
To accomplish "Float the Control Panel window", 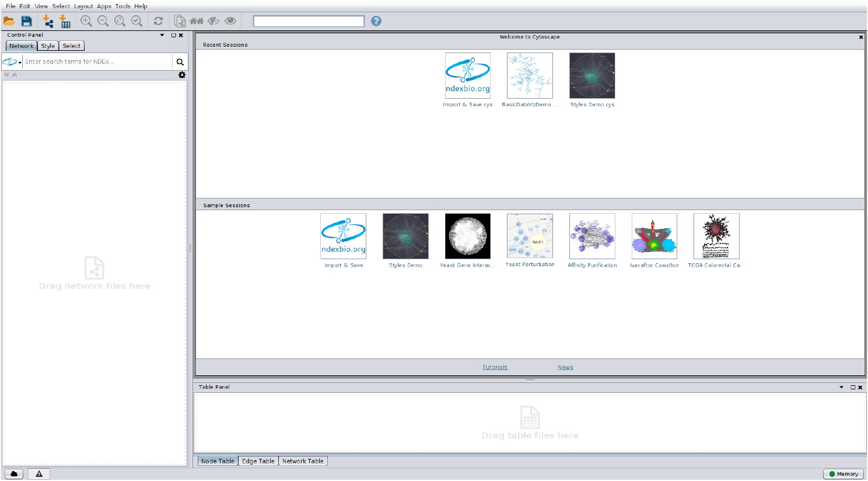I will point(173,35).
